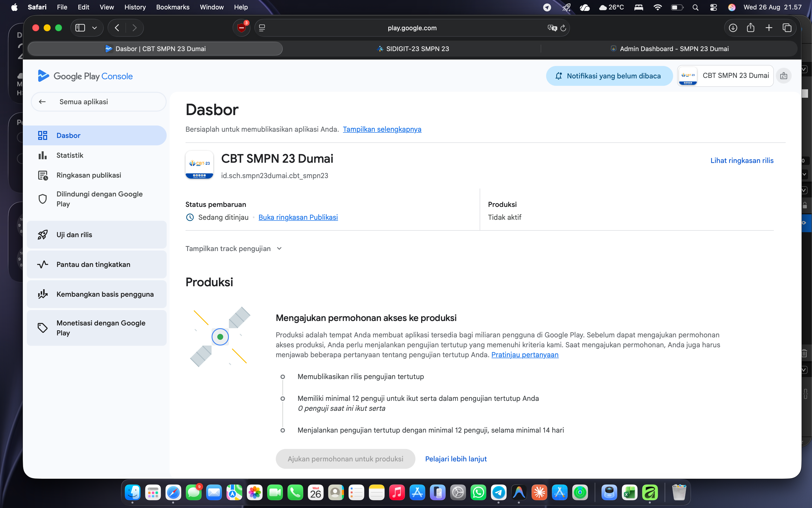Click the Pratinjau pertanyaan link
This screenshot has height=508, width=812.
pyautogui.click(x=525, y=355)
